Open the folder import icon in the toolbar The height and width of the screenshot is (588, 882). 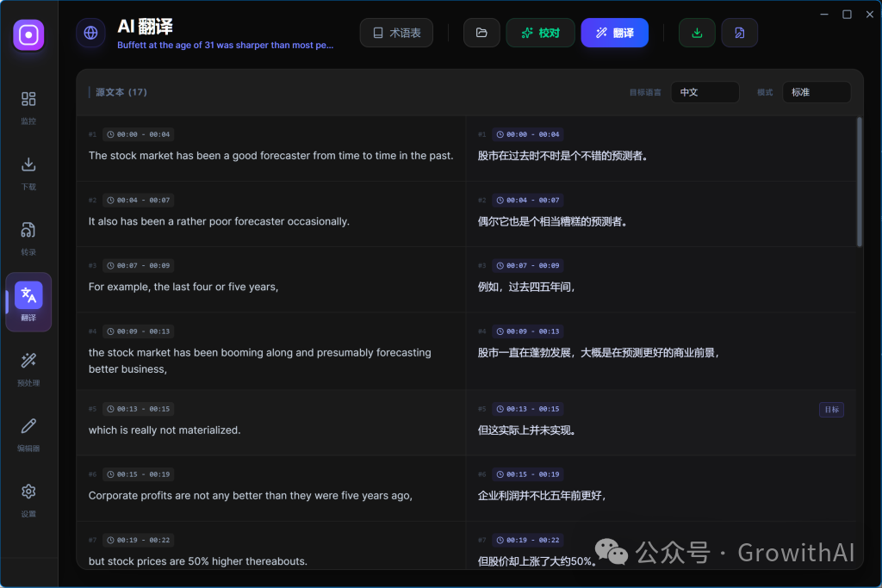[481, 32]
